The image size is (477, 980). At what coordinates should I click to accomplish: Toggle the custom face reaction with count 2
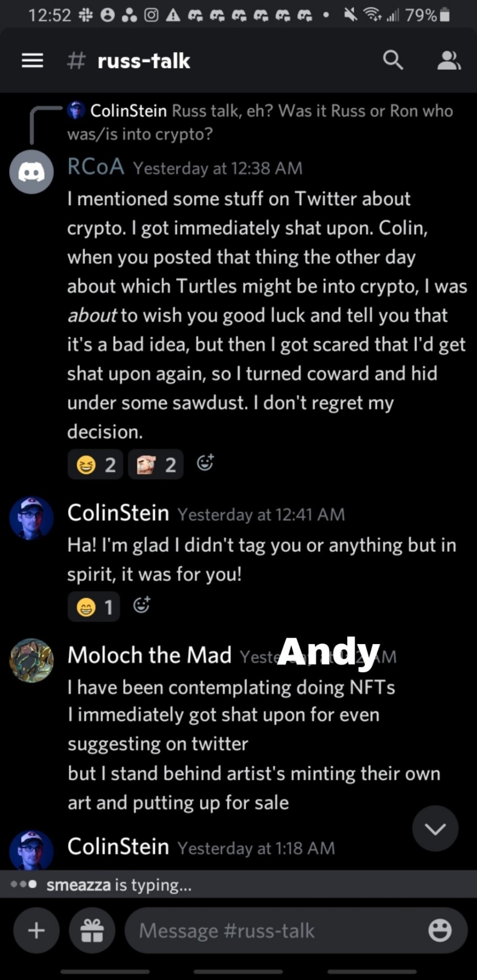[156, 464]
